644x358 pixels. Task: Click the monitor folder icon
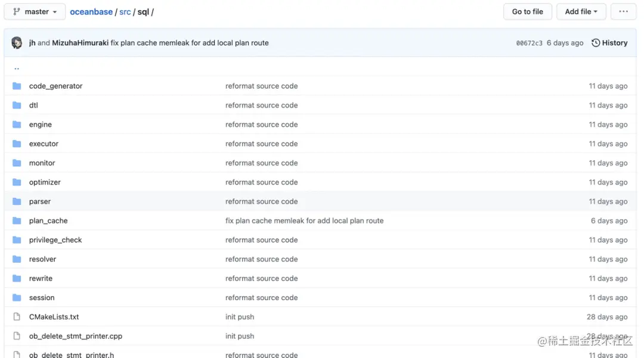tap(17, 163)
